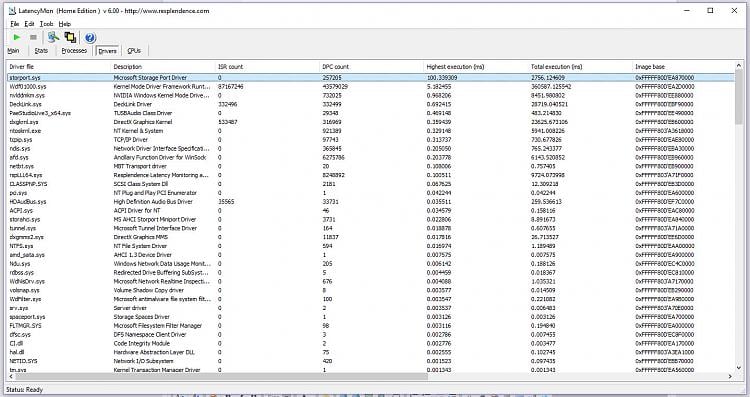Click the yellow overlapping windows toolbar icon

(70, 37)
